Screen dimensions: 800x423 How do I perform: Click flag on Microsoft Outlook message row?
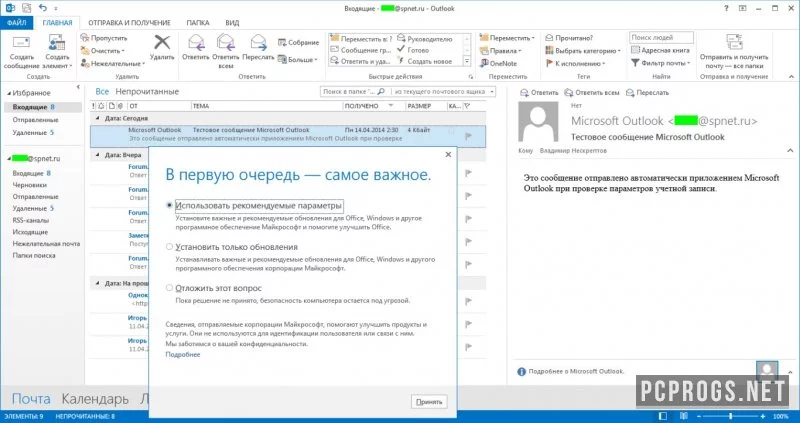[469, 136]
